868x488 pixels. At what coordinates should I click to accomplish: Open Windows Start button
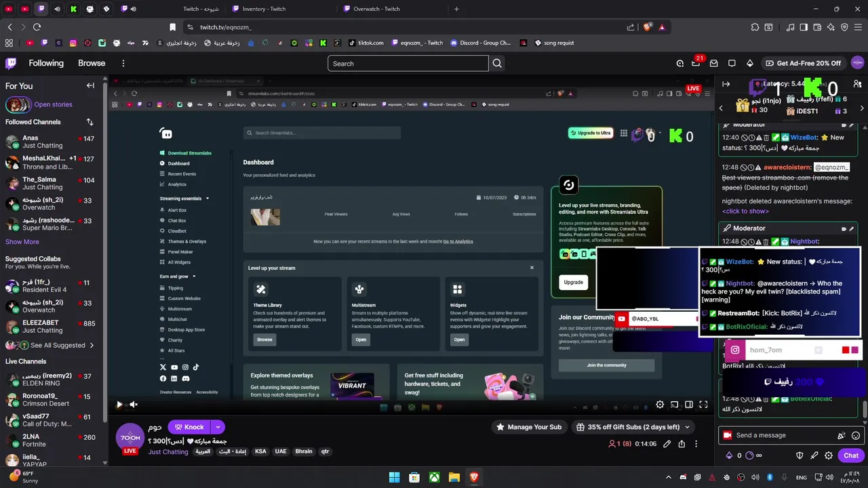pos(394,477)
